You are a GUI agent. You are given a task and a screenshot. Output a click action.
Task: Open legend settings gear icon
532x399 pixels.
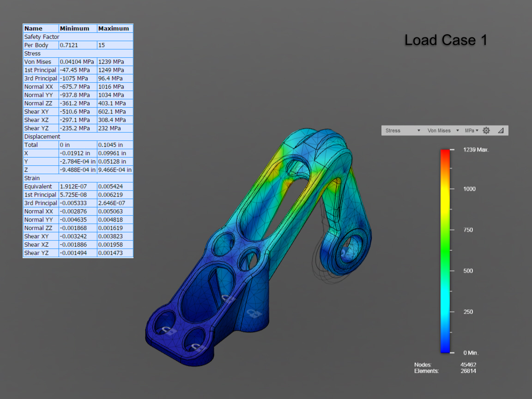coord(486,131)
